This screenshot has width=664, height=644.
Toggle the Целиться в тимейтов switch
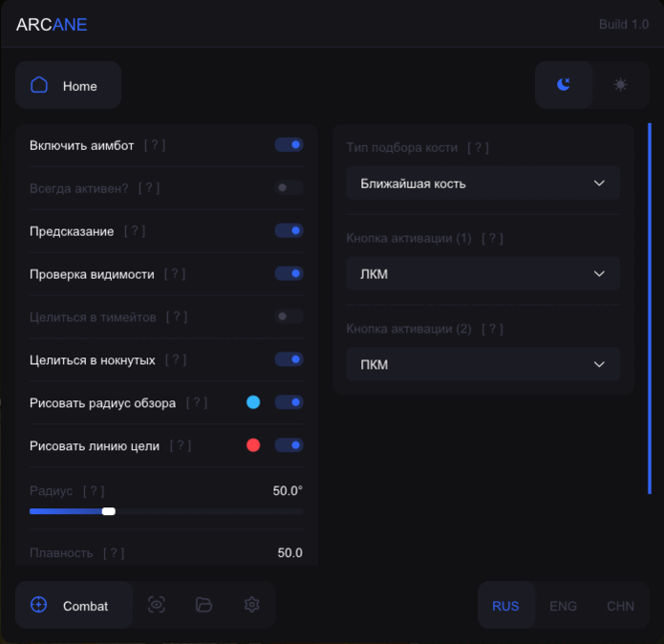pos(289,316)
